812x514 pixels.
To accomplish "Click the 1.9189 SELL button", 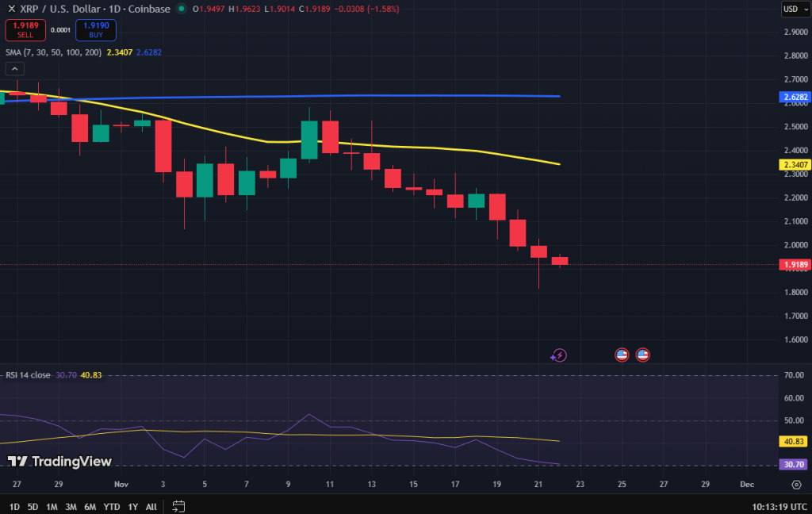I will 25,30.
